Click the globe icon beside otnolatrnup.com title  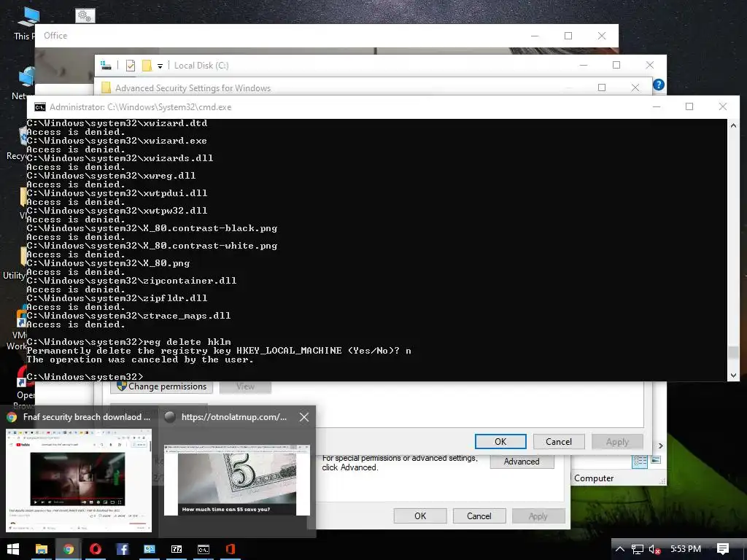pyautogui.click(x=169, y=417)
